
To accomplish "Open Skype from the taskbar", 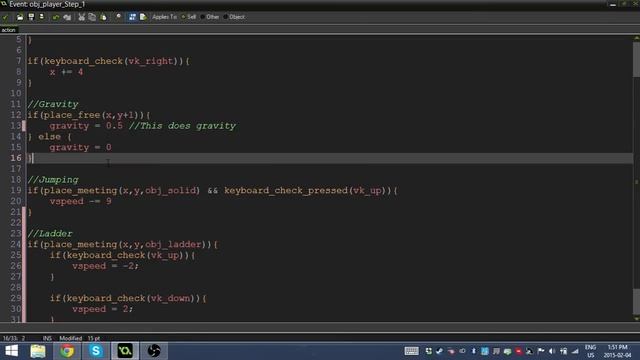I will [x=96, y=351].
